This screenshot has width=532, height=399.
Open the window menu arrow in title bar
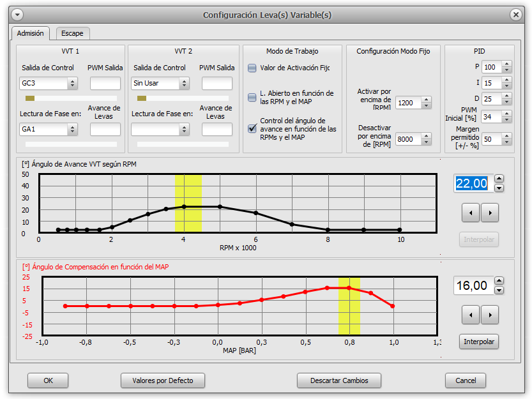pos(17,15)
